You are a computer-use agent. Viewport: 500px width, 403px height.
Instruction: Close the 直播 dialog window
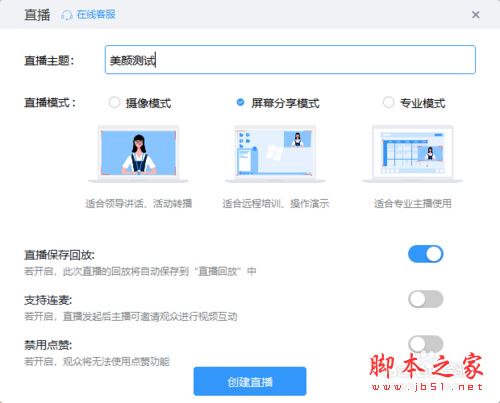tap(476, 15)
